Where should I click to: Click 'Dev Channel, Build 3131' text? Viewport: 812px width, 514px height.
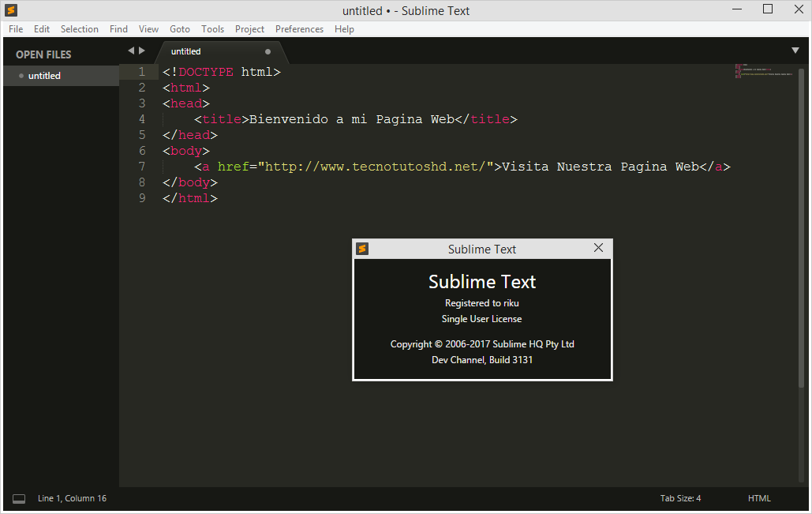(x=482, y=359)
